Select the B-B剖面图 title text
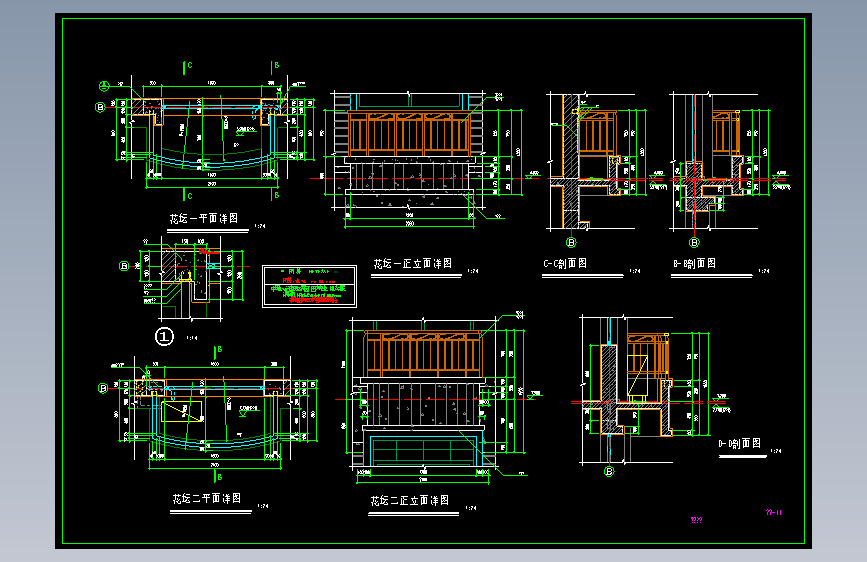 694,264
